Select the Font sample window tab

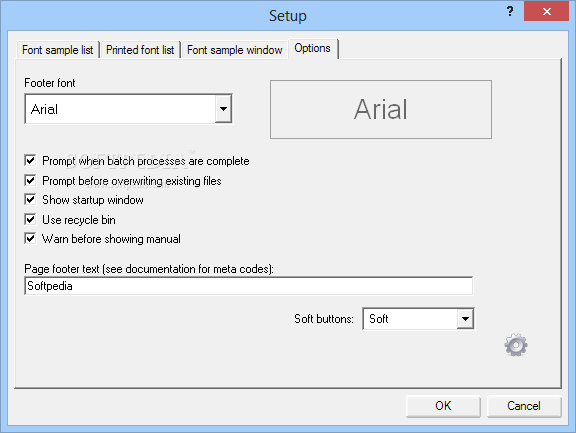point(234,50)
